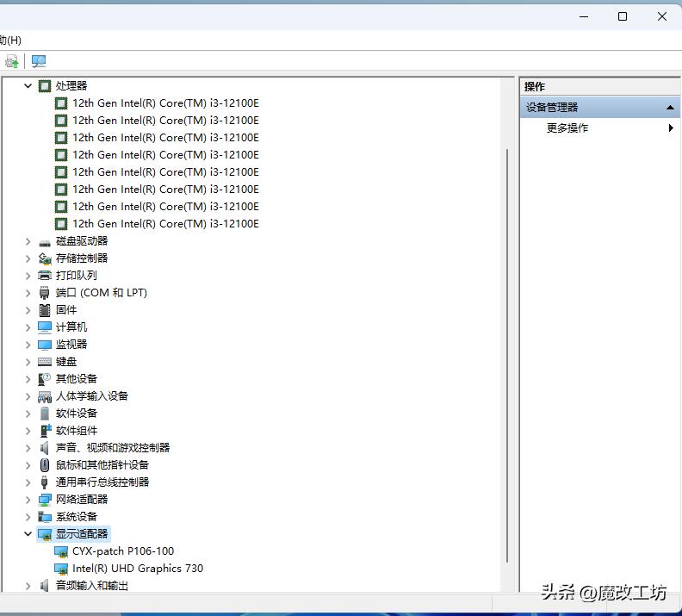This screenshot has height=616, width=682.
Task: Click the 网络适配器 network icon
Action: coord(45,500)
